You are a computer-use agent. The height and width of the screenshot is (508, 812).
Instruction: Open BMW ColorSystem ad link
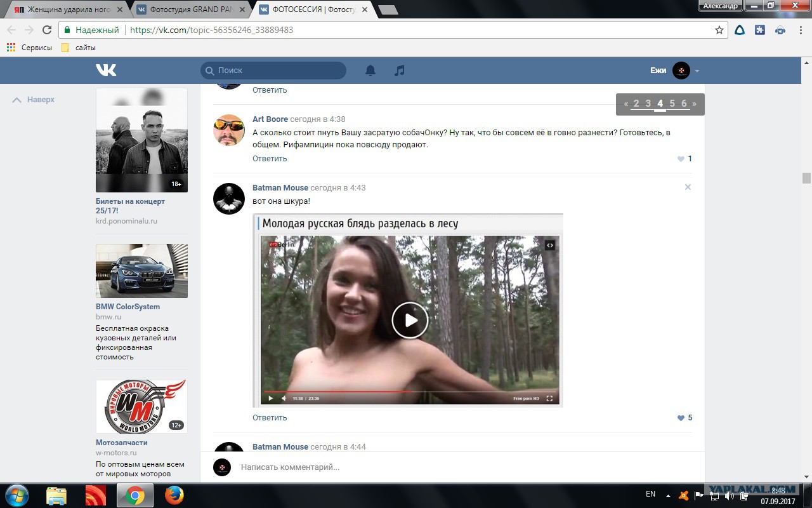pos(128,307)
